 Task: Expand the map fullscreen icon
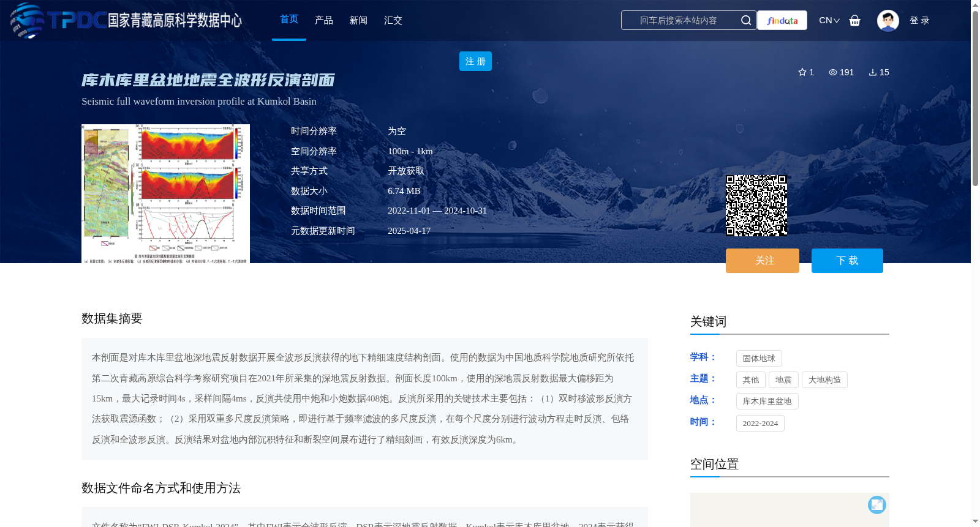[876, 504]
